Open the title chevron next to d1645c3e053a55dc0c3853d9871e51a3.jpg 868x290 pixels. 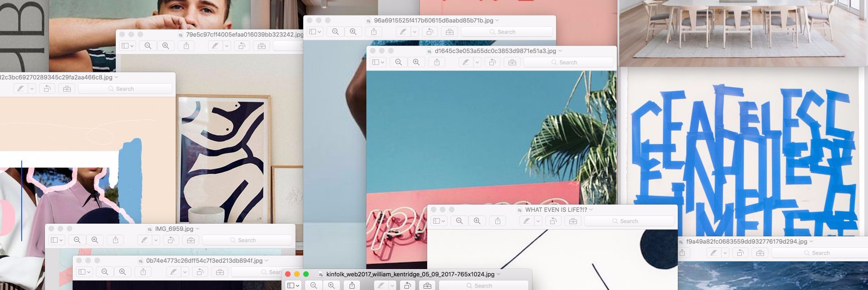click(x=560, y=51)
